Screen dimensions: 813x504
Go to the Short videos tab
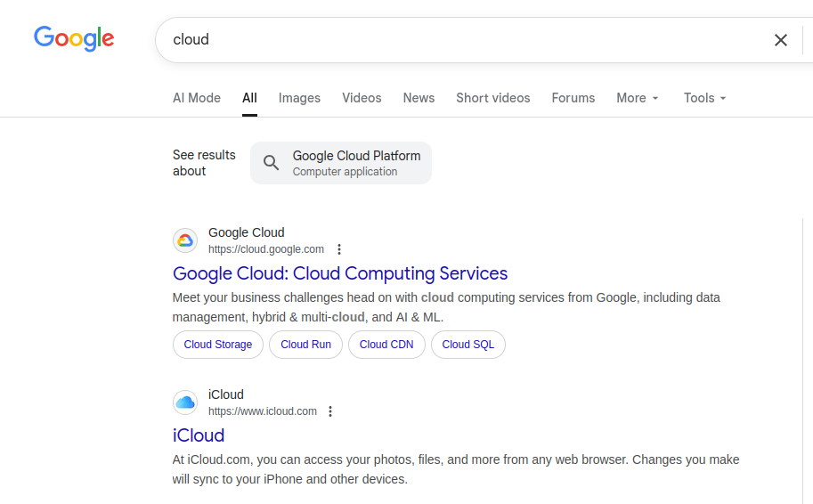click(492, 98)
